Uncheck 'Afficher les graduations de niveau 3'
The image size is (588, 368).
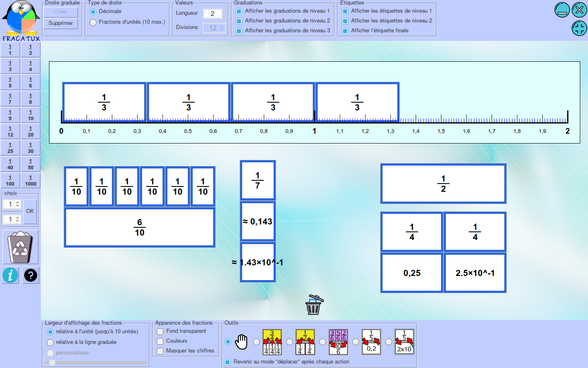[238, 30]
